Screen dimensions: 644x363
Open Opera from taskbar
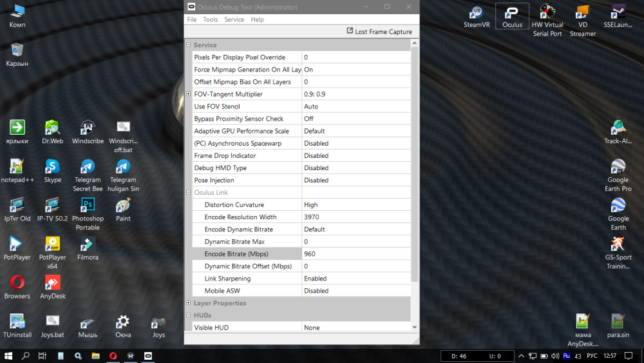(113, 356)
